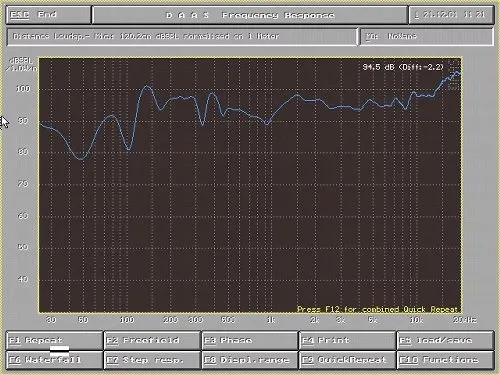Open the F10 Functions menu

[445, 360]
